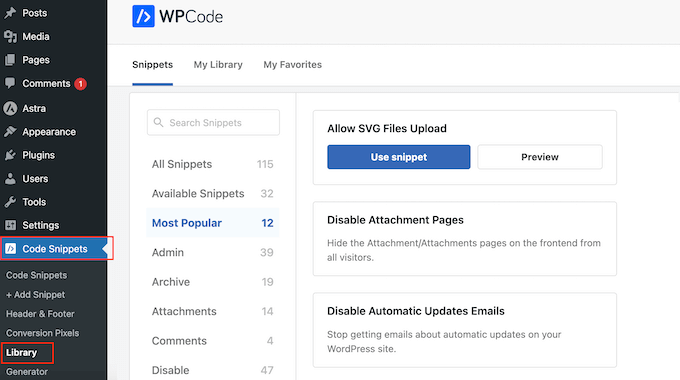
Task: Open the Disable Attachment Pages snippet card
Action: [464, 239]
